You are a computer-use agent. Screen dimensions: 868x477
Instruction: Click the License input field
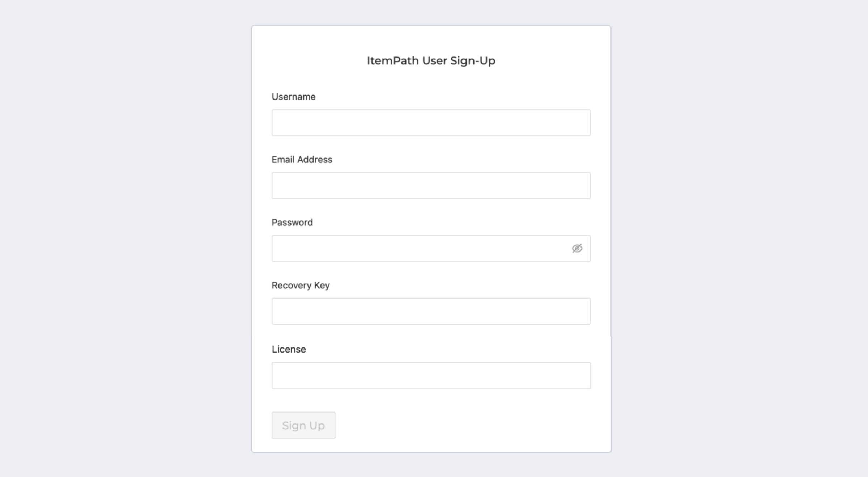point(431,375)
